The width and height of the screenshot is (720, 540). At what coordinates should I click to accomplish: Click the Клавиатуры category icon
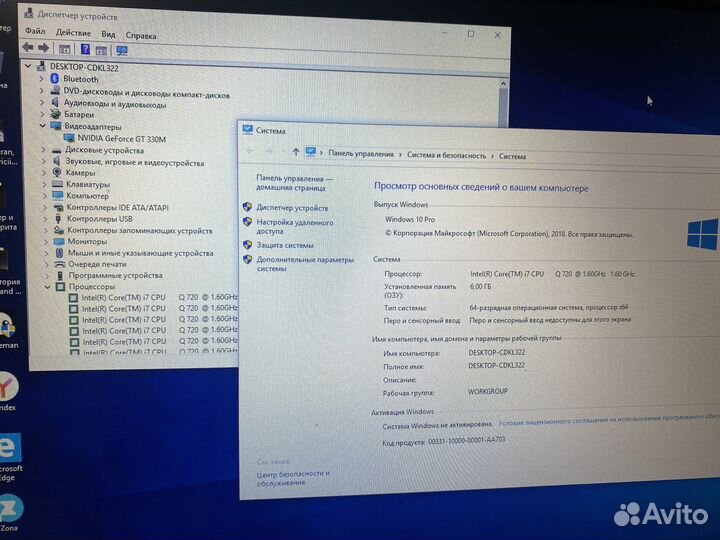pyautogui.click(x=57, y=184)
